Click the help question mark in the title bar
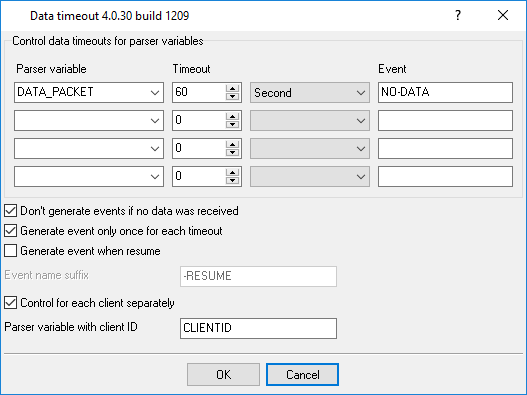This screenshot has height=395, width=527. click(x=458, y=15)
